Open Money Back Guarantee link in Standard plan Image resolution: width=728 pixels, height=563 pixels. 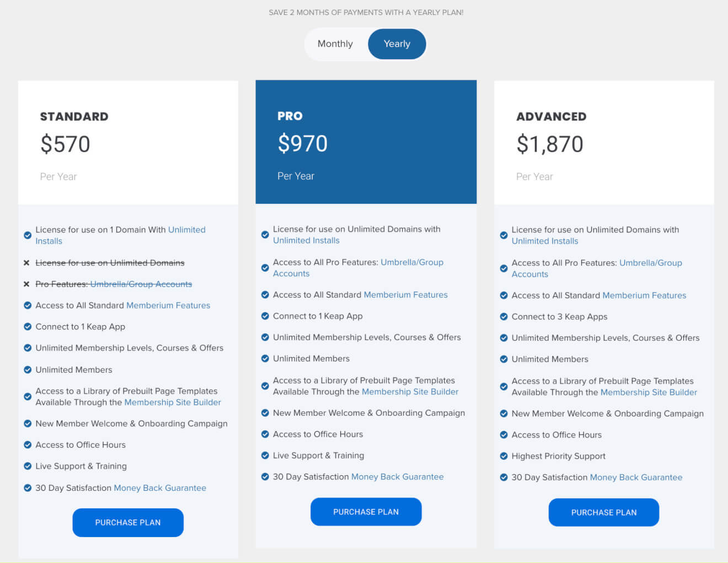160,488
